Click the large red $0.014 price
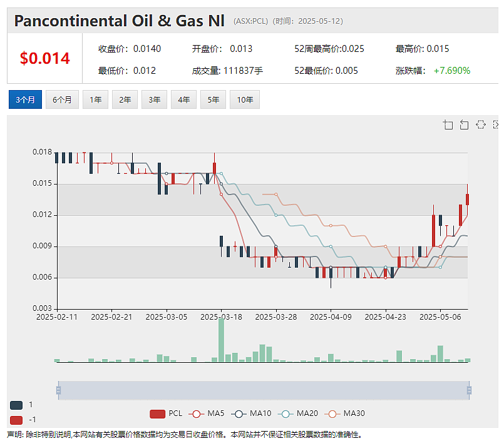The height and width of the screenshot is (446, 504). (44, 58)
